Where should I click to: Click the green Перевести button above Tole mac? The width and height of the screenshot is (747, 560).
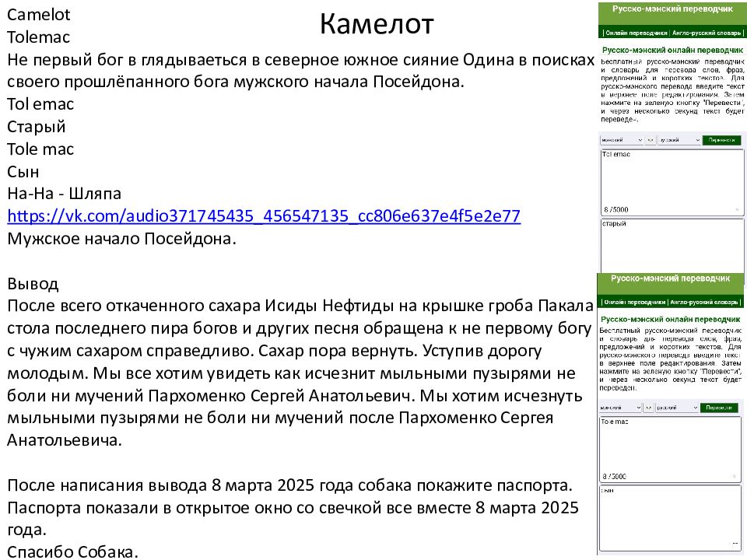[719, 408]
